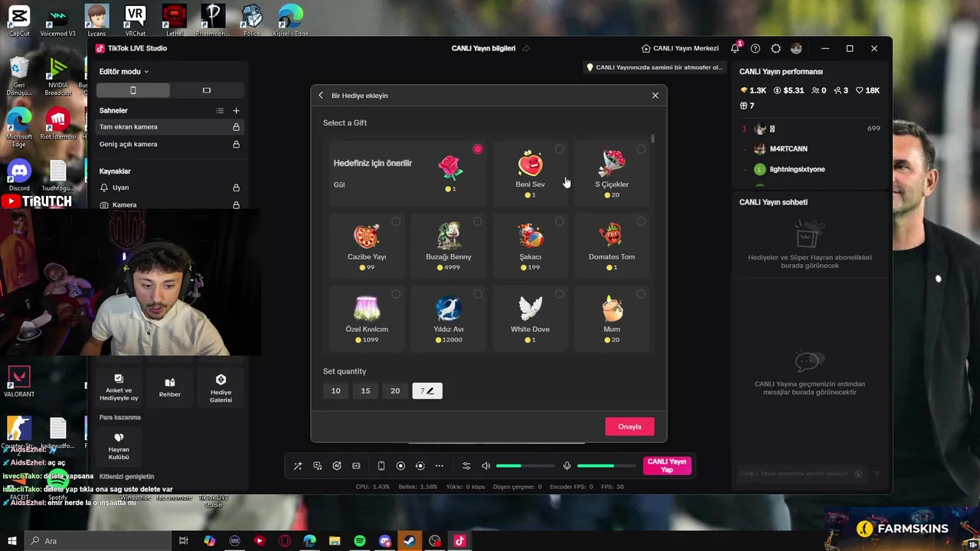Toggle lock on Kamera source

click(236, 205)
